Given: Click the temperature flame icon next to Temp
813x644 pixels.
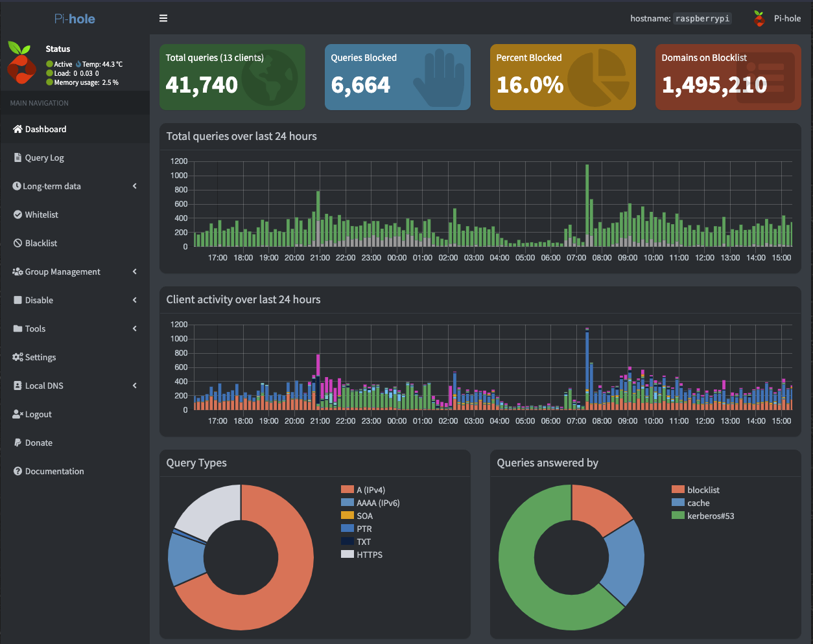Looking at the screenshot, I should click(x=78, y=64).
